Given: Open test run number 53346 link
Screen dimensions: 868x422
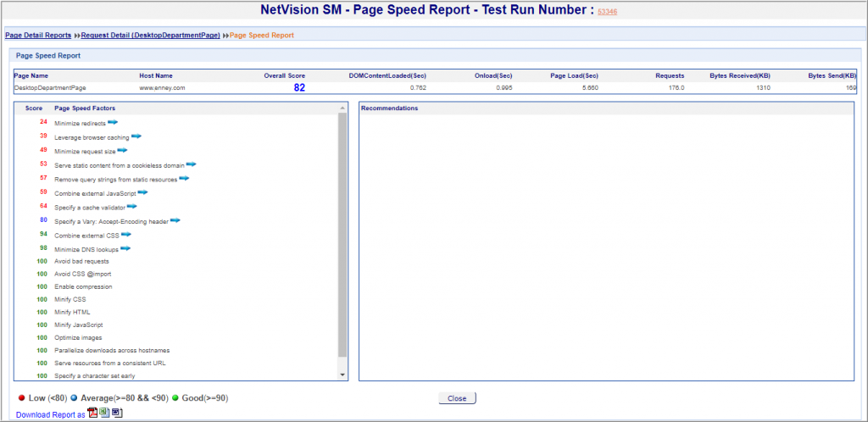Looking at the screenshot, I should [x=607, y=12].
